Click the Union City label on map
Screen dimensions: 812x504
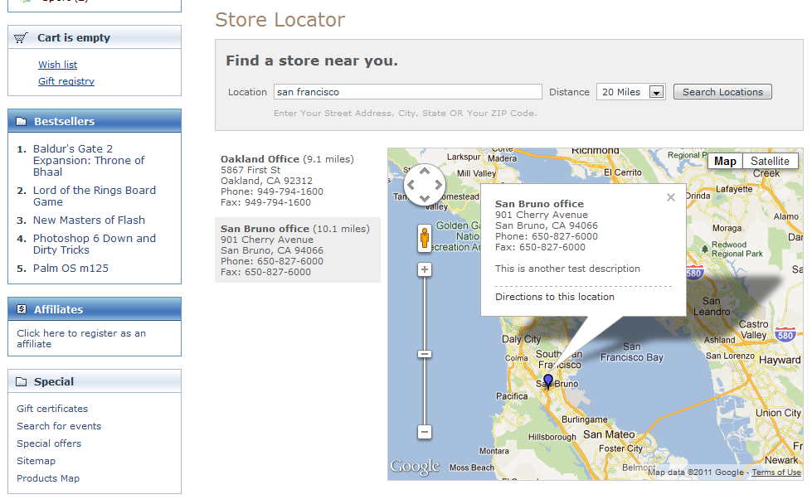click(778, 413)
